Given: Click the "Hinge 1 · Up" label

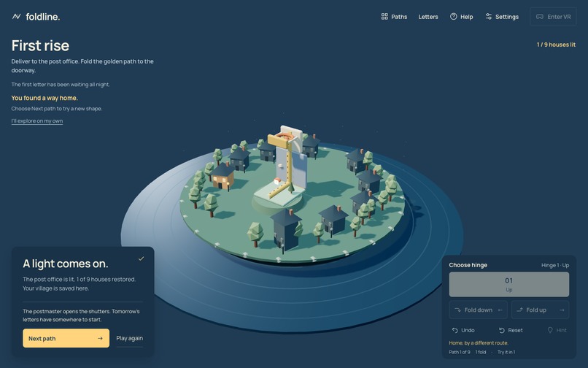Looking at the screenshot, I should 555,265.
